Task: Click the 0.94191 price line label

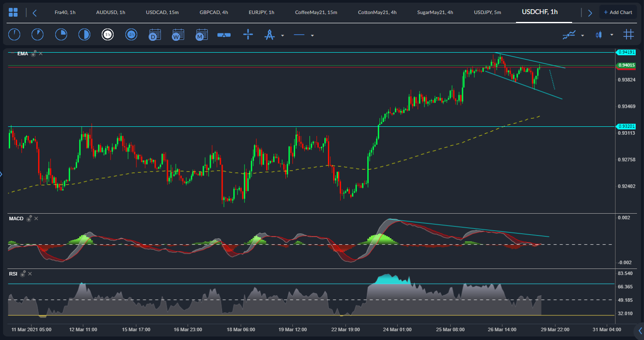Action: tap(626, 52)
